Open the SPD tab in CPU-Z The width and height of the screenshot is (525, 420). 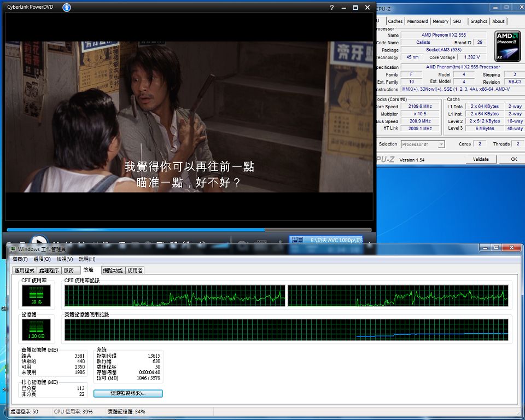[x=457, y=21]
